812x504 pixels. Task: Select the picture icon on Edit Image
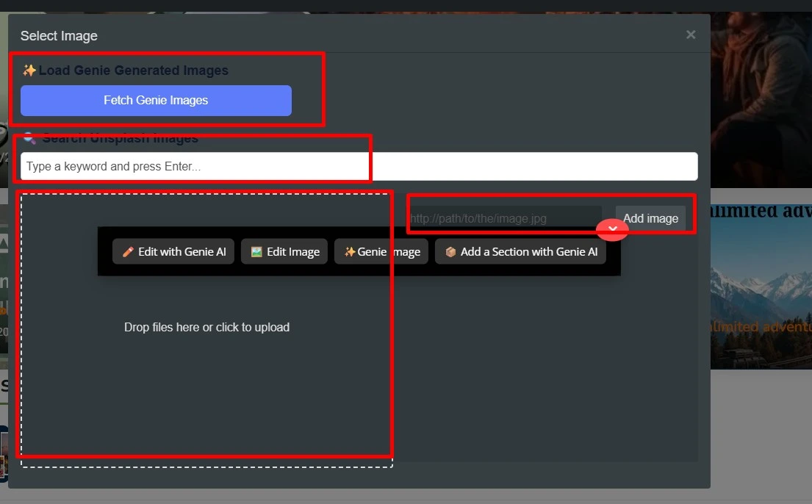click(x=256, y=252)
